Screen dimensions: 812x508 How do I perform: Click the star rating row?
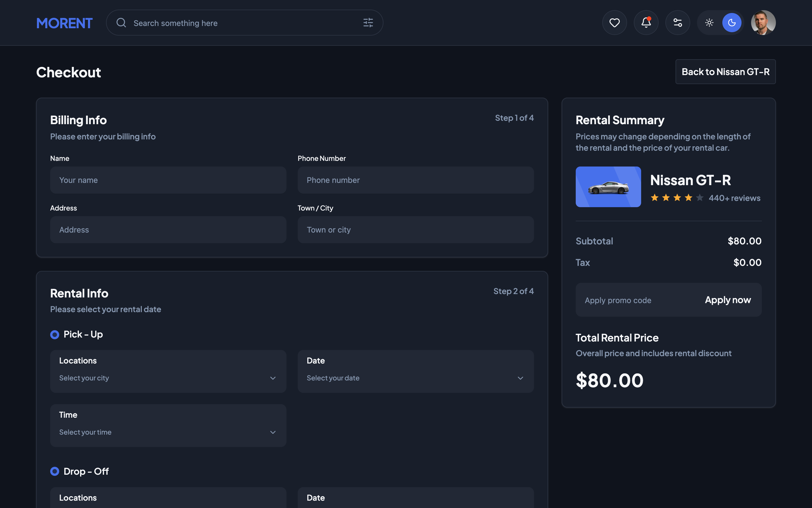pos(677,198)
